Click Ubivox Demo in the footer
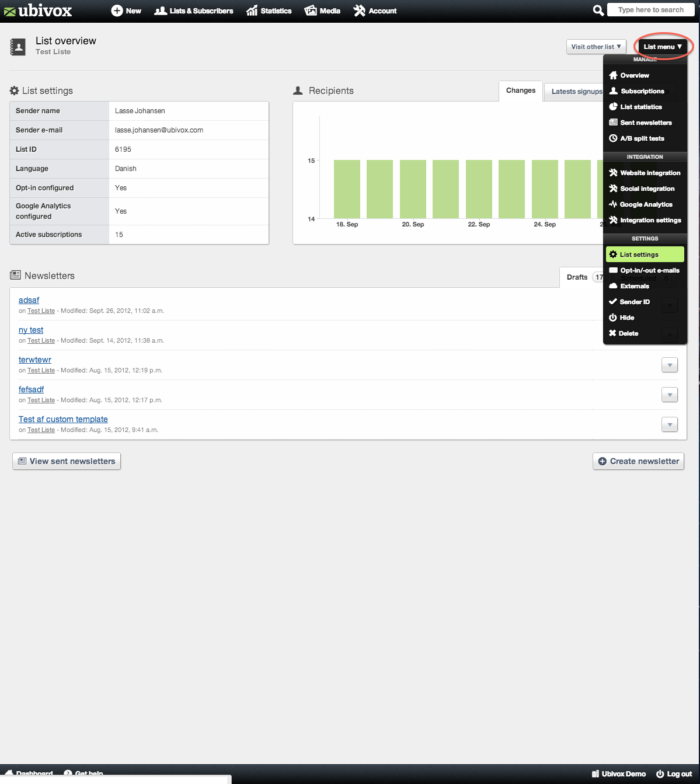Image resolution: width=700 pixels, height=784 pixels. [x=619, y=774]
